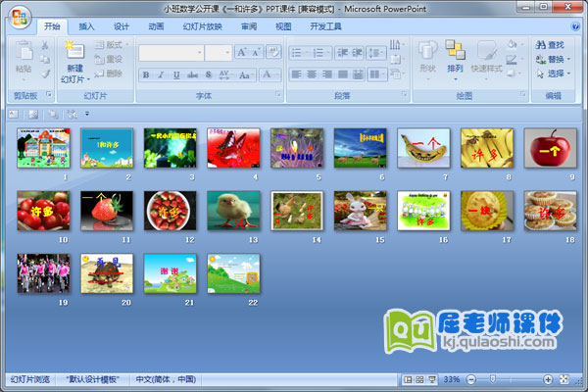The width and height of the screenshot is (588, 392).
Task: Switch to View (视图) tab
Action: point(283,26)
